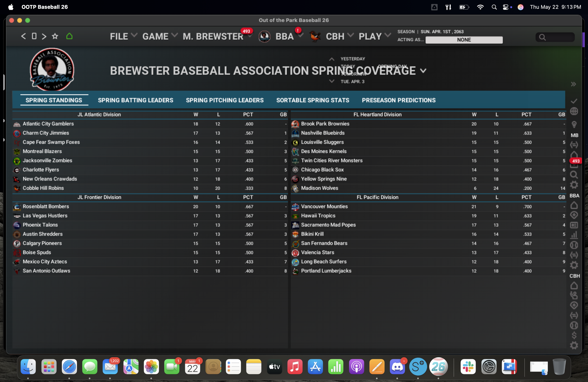Click the bookmark star icon in toolbar

tap(55, 36)
